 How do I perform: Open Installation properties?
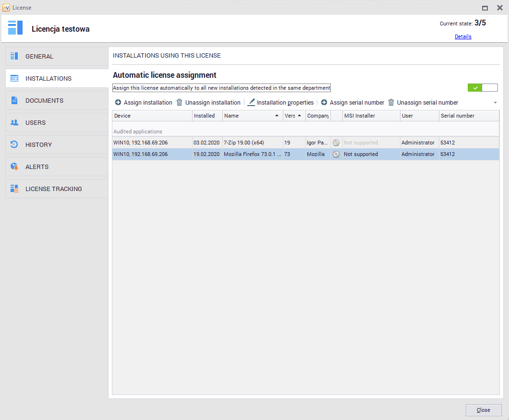pyautogui.click(x=280, y=103)
